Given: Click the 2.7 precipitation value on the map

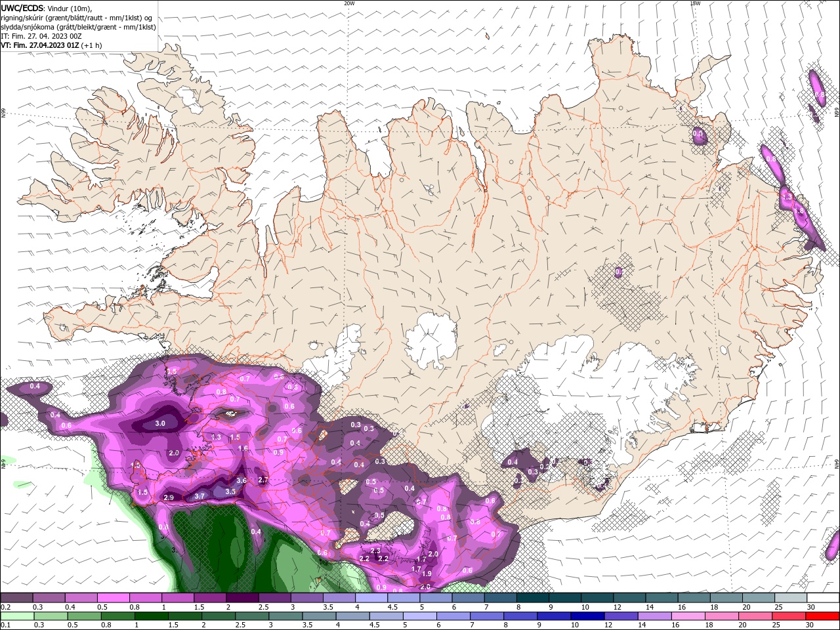Looking at the screenshot, I should coord(264,480).
